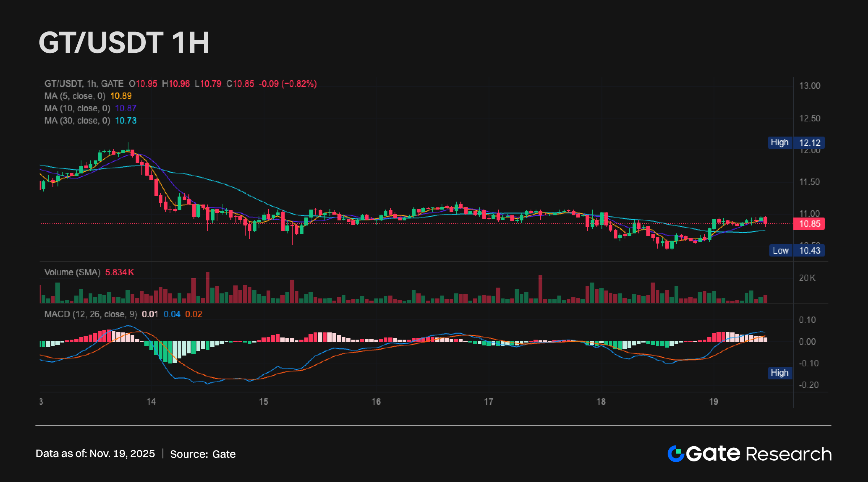This screenshot has width=868, height=482.
Task: Click the GT/USDT, 1h, GATE symbol legend
Action: coord(84,84)
